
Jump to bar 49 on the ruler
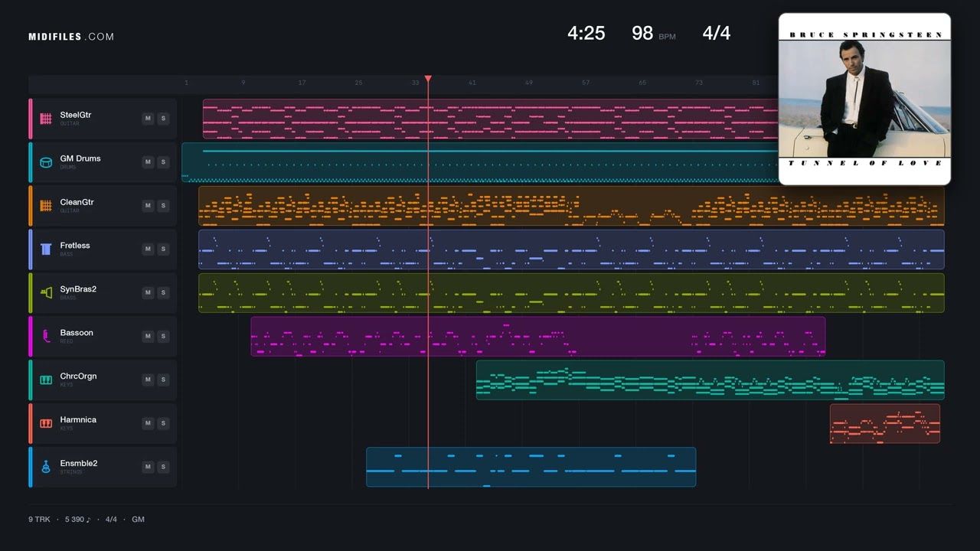click(528, 83)
